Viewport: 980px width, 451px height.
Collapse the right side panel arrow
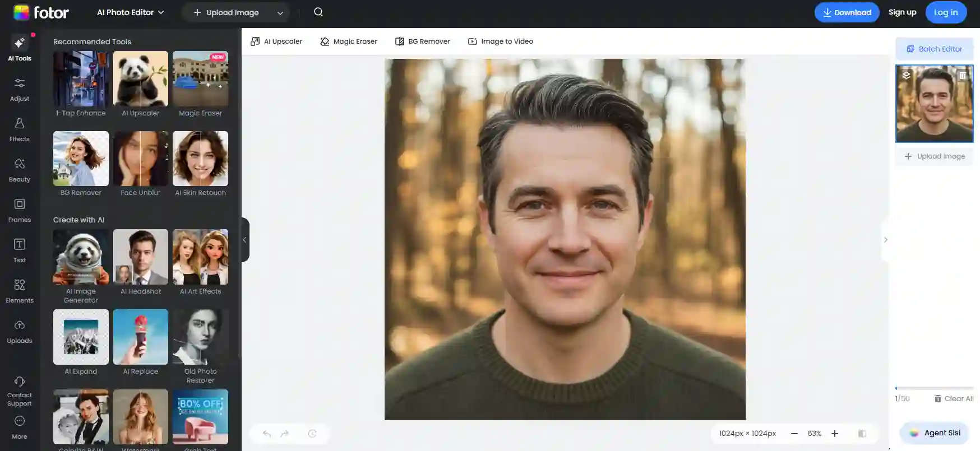pyautogui.click(x=885, y=240)
